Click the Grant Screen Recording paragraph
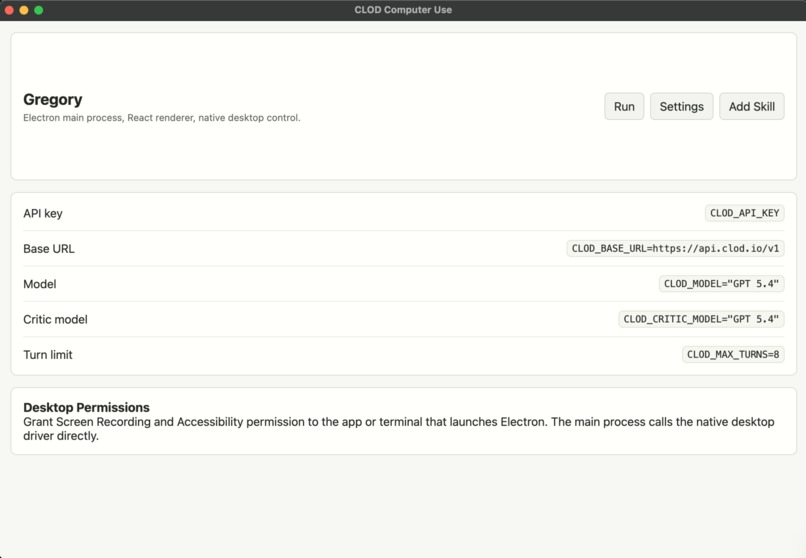The width and height of the screenshot is (806, 558). tap(399, 429)
